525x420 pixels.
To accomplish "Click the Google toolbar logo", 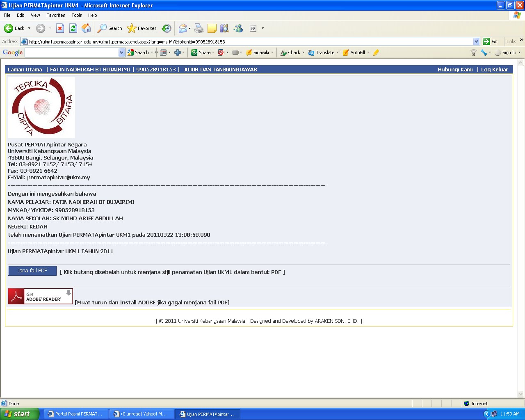I will (x=13, y=52).
